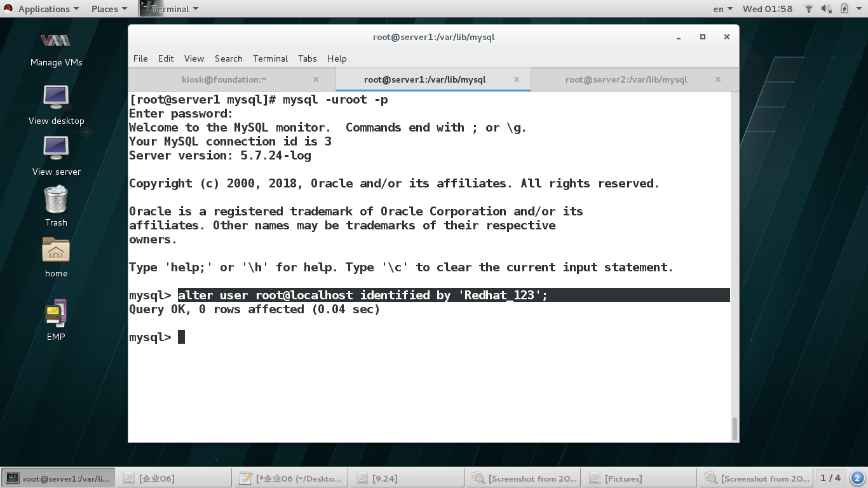Open the Edit menu
The width and height of the screenshot is (868, 488).
pyautogui.click(x=166, y=58)
